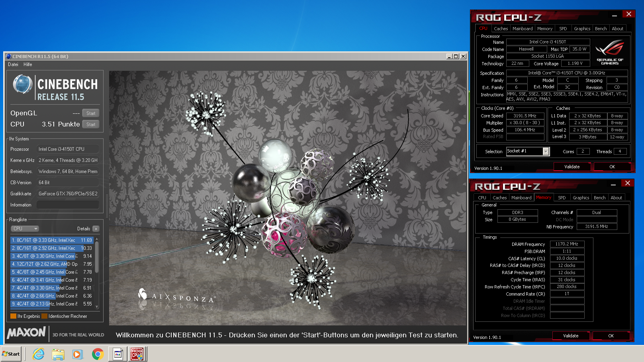The image size is (644, 362).
Task: Switch to Caches tab in lower CPU-Z
Action: click(x=499, y=198)
